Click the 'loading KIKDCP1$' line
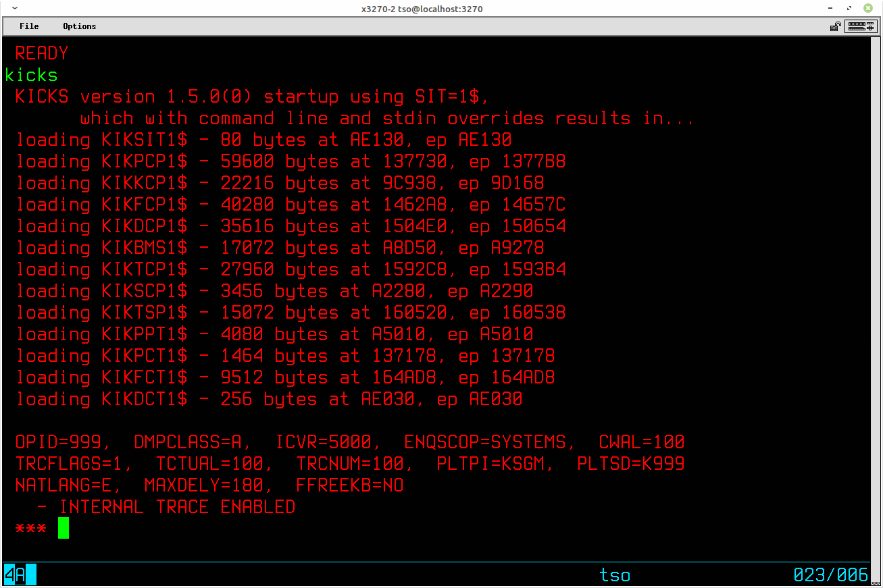Viewport: 883px width, 588px height. coord(291,226)
